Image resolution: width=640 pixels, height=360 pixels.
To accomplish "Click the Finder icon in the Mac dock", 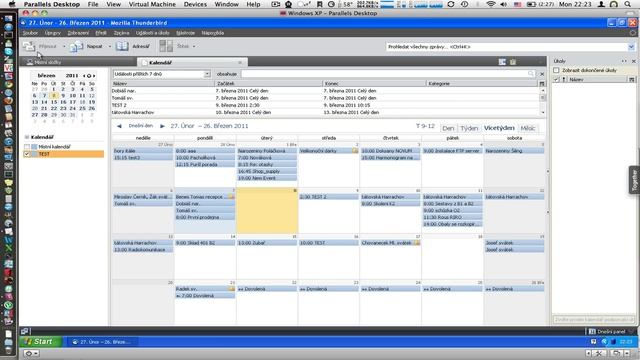I will (8, 19).
